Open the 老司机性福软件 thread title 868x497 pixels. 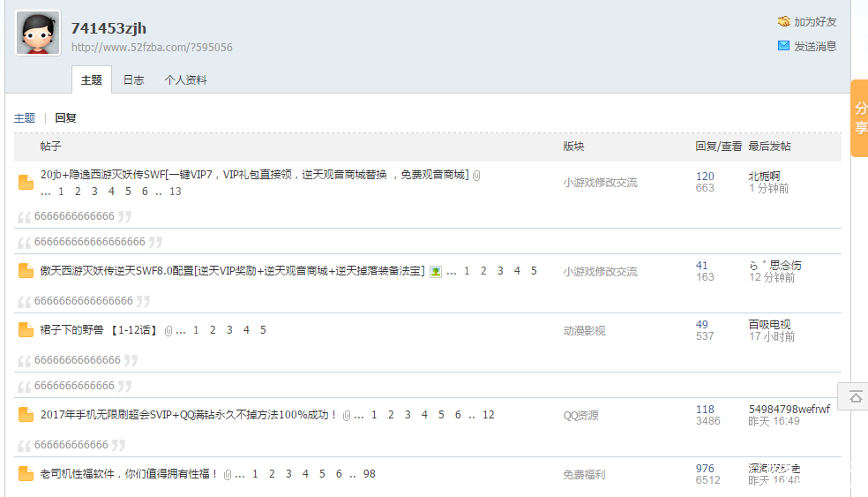129,474
